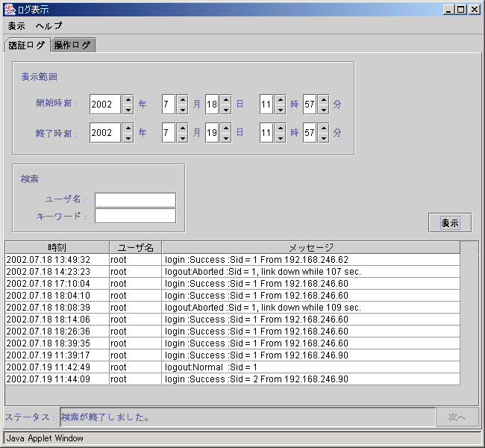Decrement the end time day spinner
This screenshot has width=485, height=448.
(225, 138)
